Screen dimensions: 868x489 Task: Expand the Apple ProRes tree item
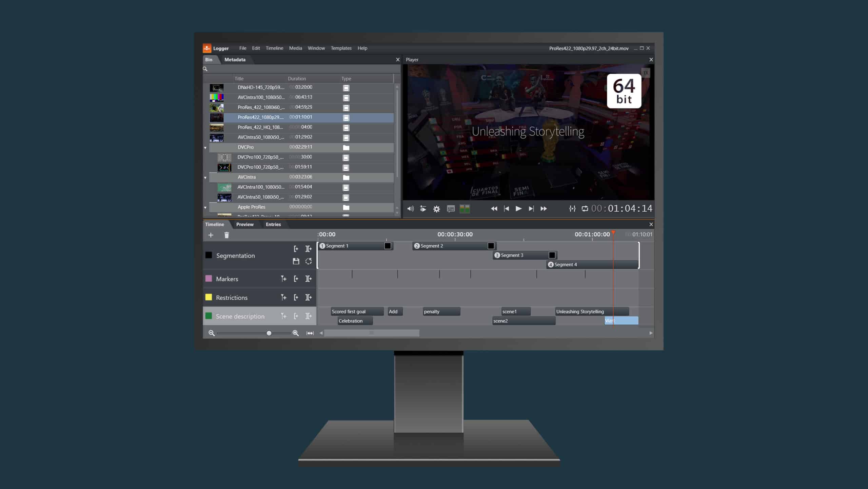[x=205, y=206]
